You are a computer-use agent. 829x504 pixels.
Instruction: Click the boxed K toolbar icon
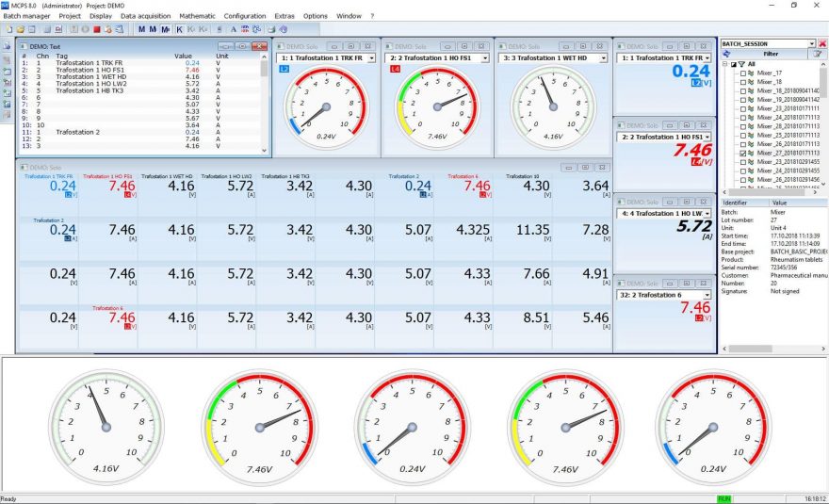click(x=180, y=29)
